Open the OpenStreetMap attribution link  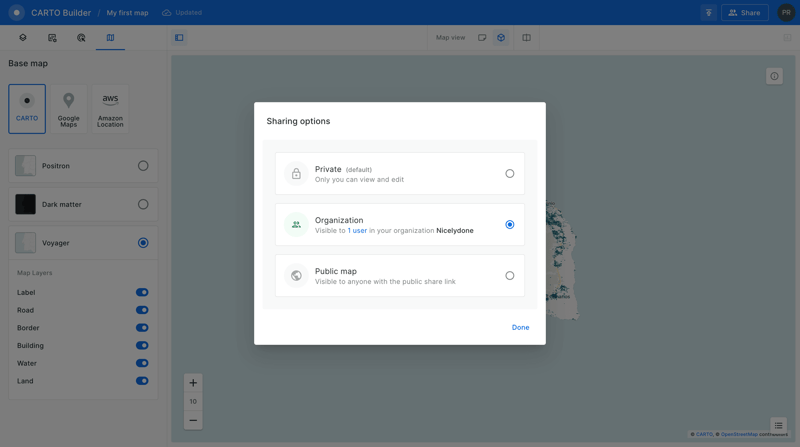click(x=739, y=434)
